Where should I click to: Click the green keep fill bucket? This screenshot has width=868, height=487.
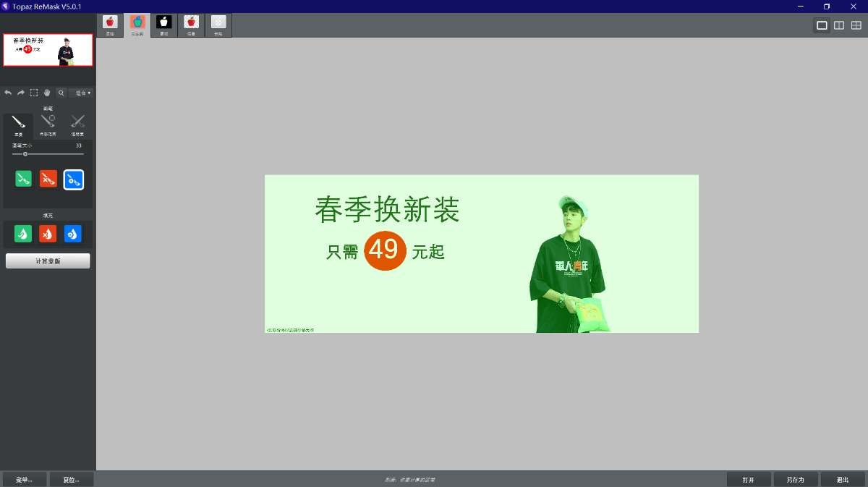(x=23, y=234)
